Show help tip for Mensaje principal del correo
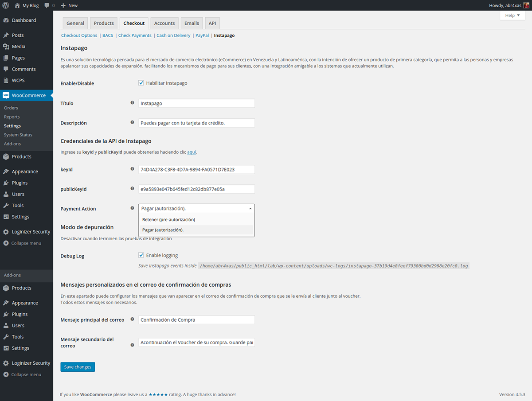 (132, 319)
